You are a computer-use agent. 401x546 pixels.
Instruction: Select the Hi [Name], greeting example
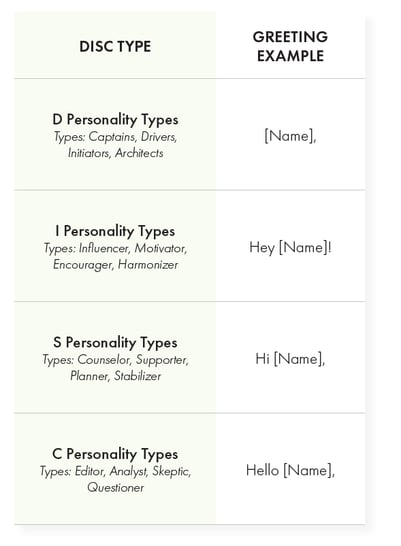point(290,359)
